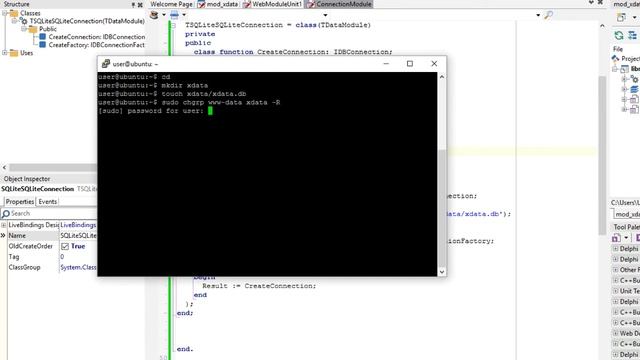Open the Properties tab in Object Inspector
This screenshot has height=360, width=640.
coord(20,202)
